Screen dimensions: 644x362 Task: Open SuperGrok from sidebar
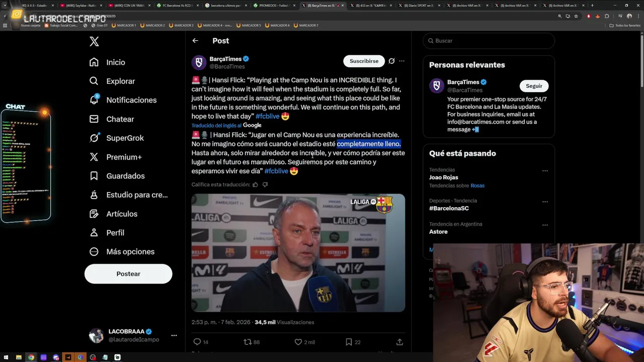tap(116, 138)
